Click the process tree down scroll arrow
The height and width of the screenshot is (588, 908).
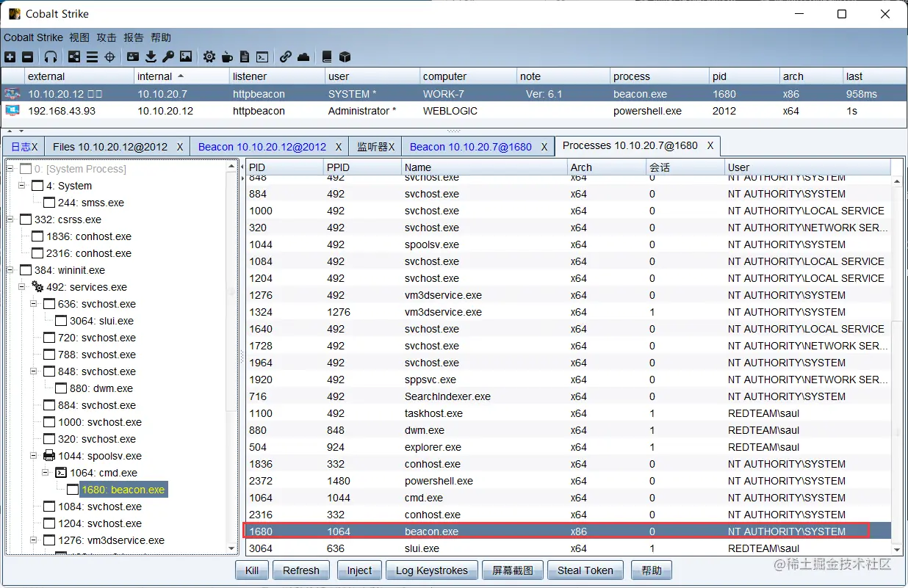coord(232,548)
